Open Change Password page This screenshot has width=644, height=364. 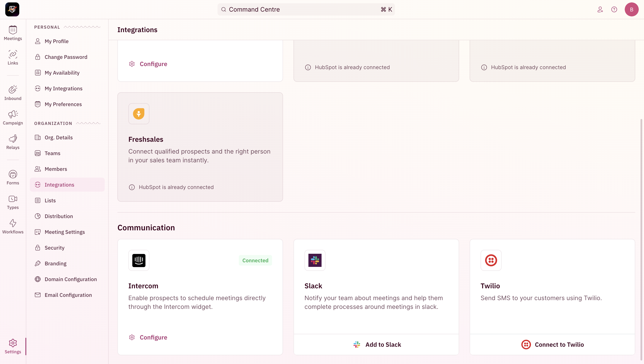click(x=67, y=57)
